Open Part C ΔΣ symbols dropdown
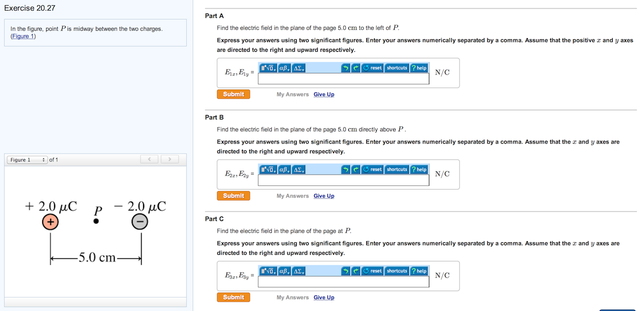644x311 pixels. [x=299, y=271]
